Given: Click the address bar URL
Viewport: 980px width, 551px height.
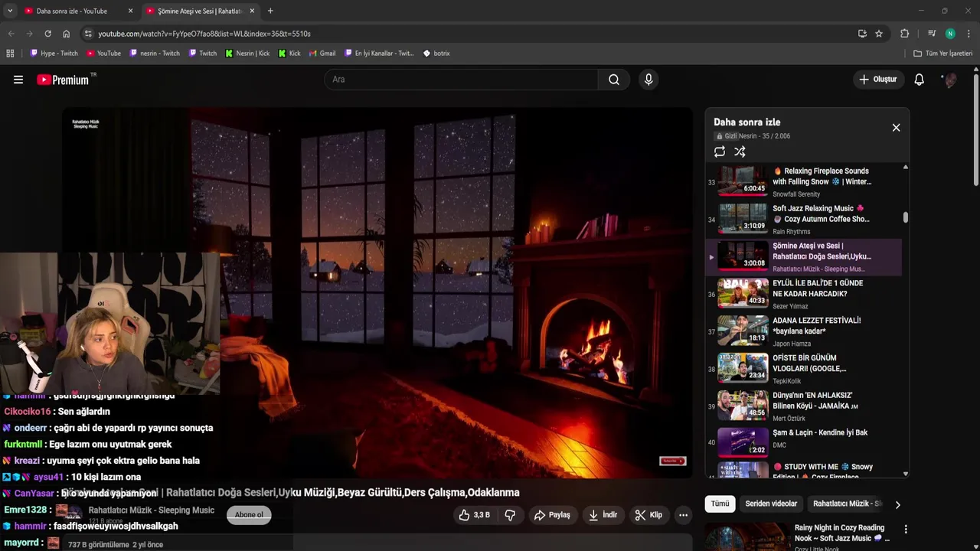Looking at the screenshot, I should pos(204,34).
